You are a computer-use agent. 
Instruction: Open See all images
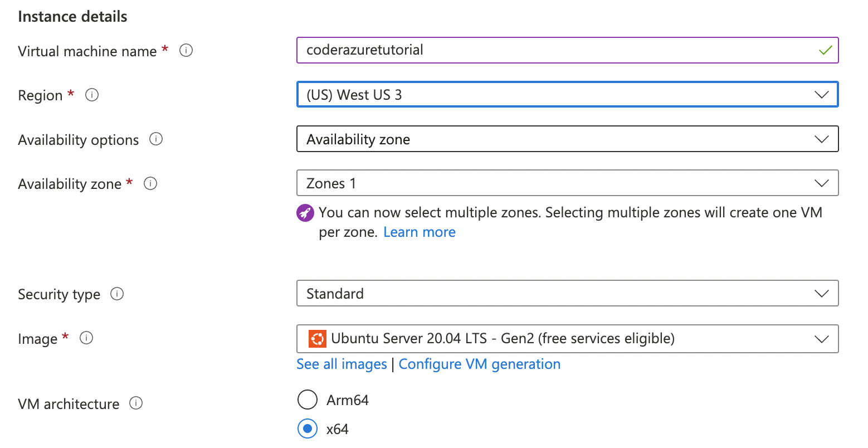tap(342, 364)
